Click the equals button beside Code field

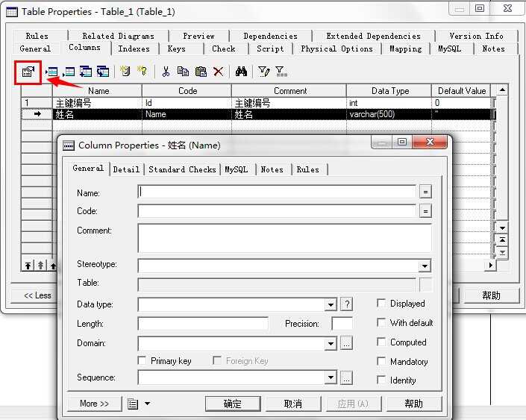(425, 211)
